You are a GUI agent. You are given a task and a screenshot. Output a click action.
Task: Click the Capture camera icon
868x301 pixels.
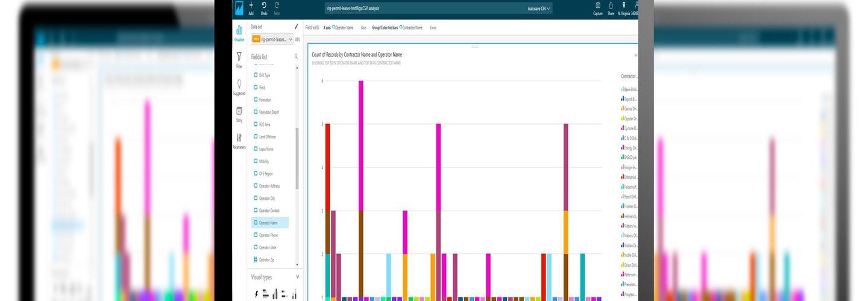tap(598, 7)
